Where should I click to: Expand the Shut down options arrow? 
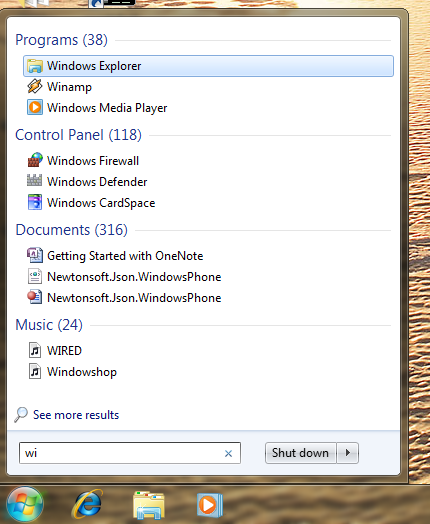click(x=348, y=453)
